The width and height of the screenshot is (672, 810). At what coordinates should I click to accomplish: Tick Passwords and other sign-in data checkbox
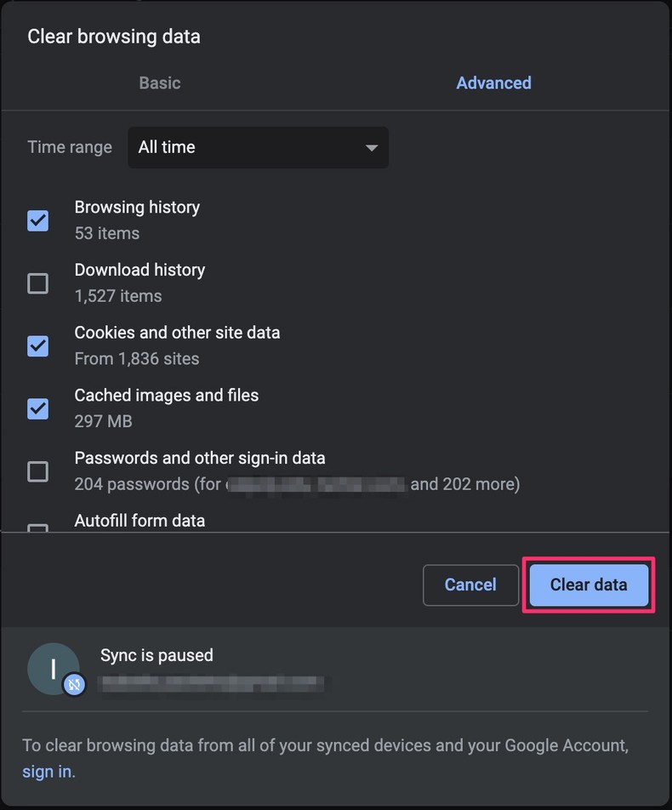point(38,471)
